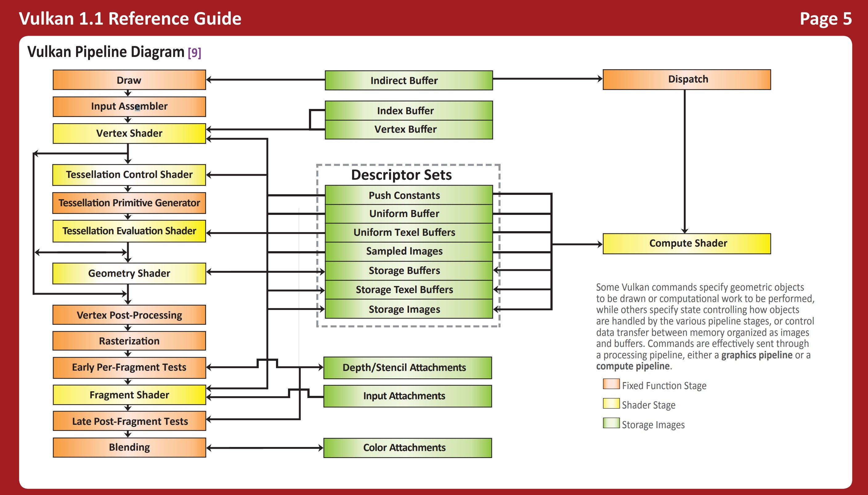Click the Sampled Images entry

tap(405, 252)
